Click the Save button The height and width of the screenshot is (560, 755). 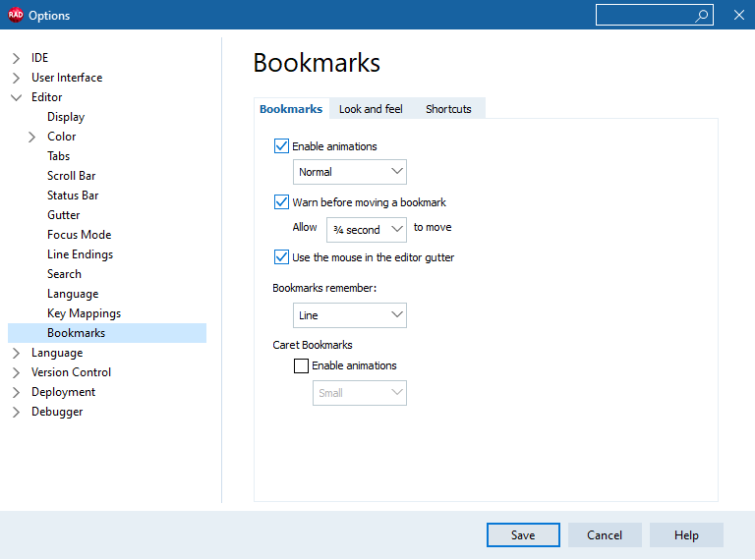pos(523,535)
